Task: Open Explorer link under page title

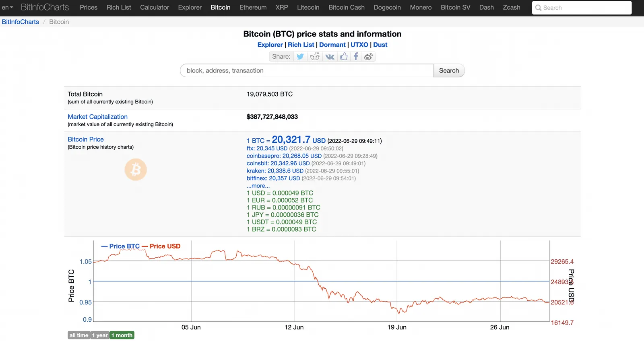Action: click(270, 45)
